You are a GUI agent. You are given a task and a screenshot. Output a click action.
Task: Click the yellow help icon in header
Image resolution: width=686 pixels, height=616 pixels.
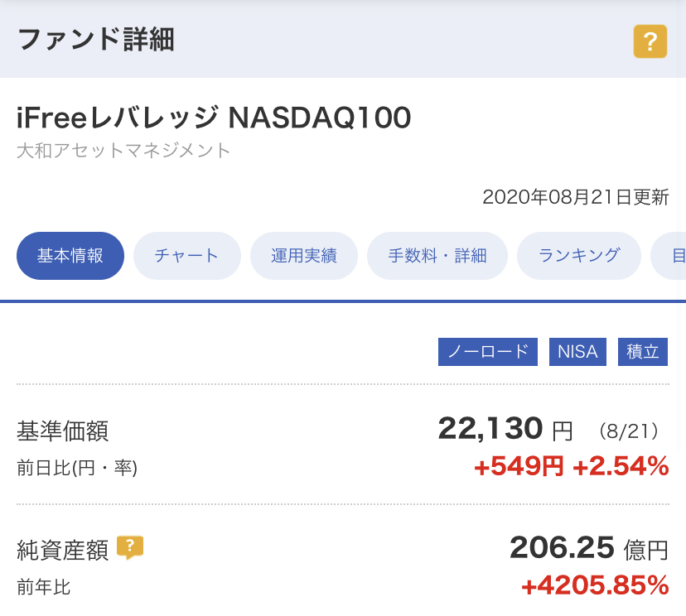650,41
